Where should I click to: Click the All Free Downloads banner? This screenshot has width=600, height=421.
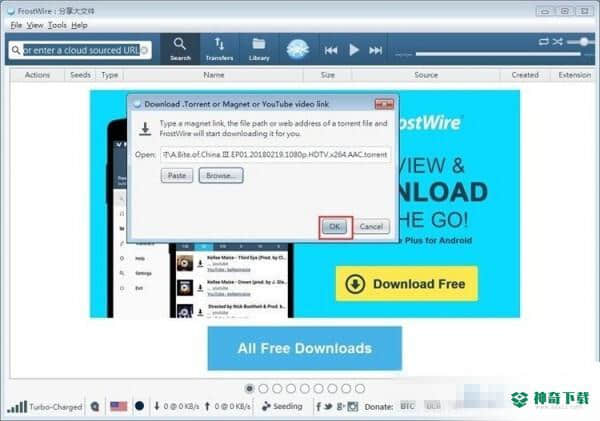click(x=305, y=348)
